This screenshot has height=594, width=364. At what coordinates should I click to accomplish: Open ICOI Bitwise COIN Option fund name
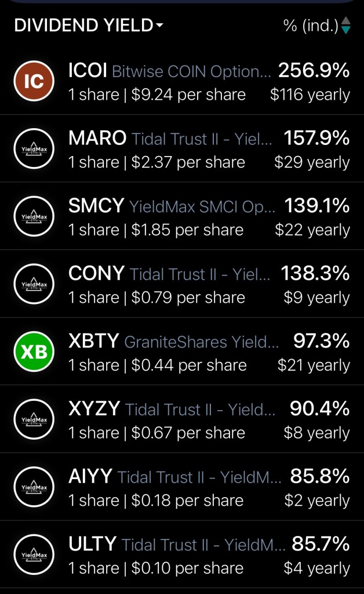[191, 71]
